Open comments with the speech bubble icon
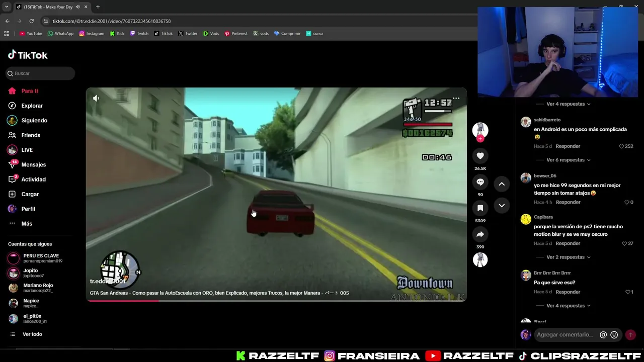644x362 pixels. click(480, 182)
